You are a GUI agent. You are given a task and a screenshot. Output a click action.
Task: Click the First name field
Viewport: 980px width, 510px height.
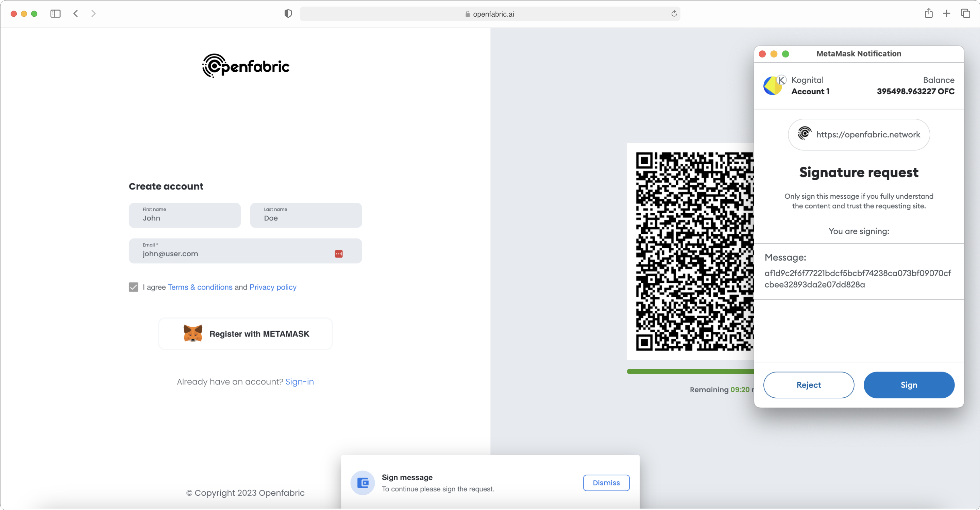185,215
